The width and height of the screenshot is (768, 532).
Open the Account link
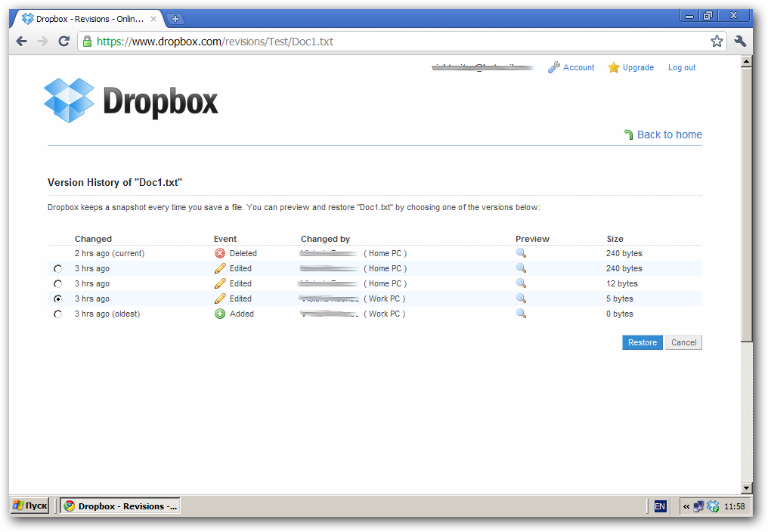tap(578, 67)
